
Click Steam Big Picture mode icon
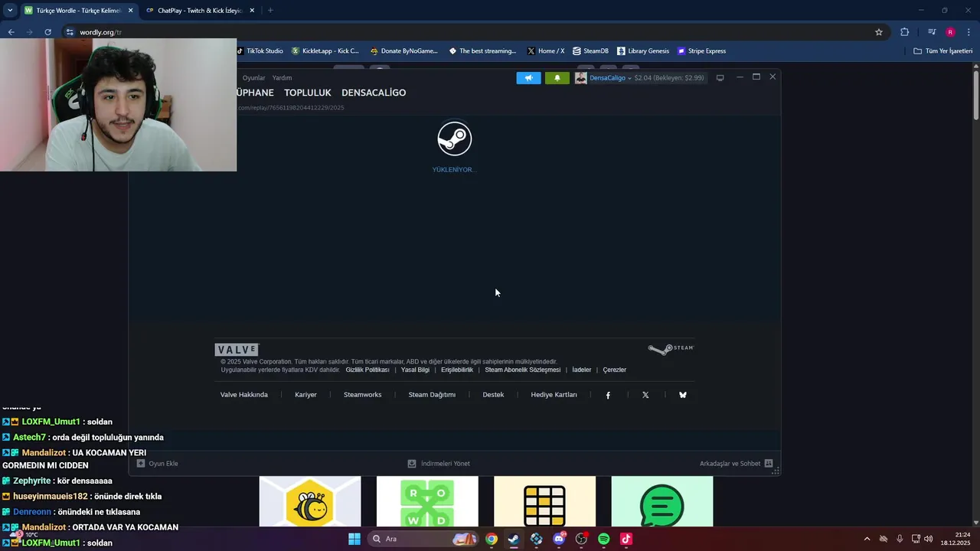tap(720, 78)
